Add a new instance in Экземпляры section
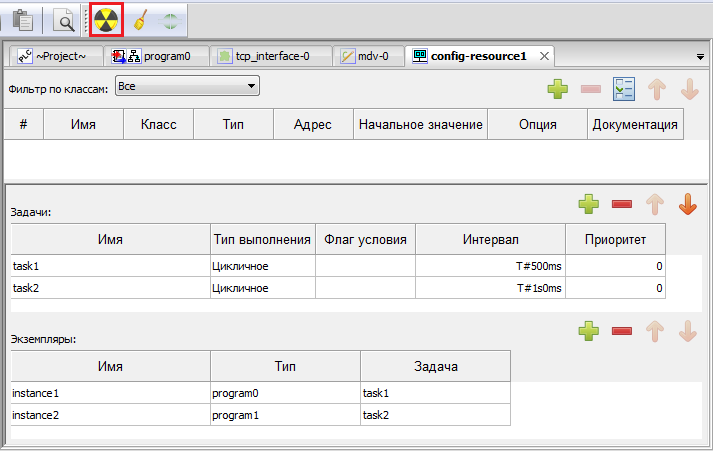Screen dimensions: 713x451 tap(589, 330)
